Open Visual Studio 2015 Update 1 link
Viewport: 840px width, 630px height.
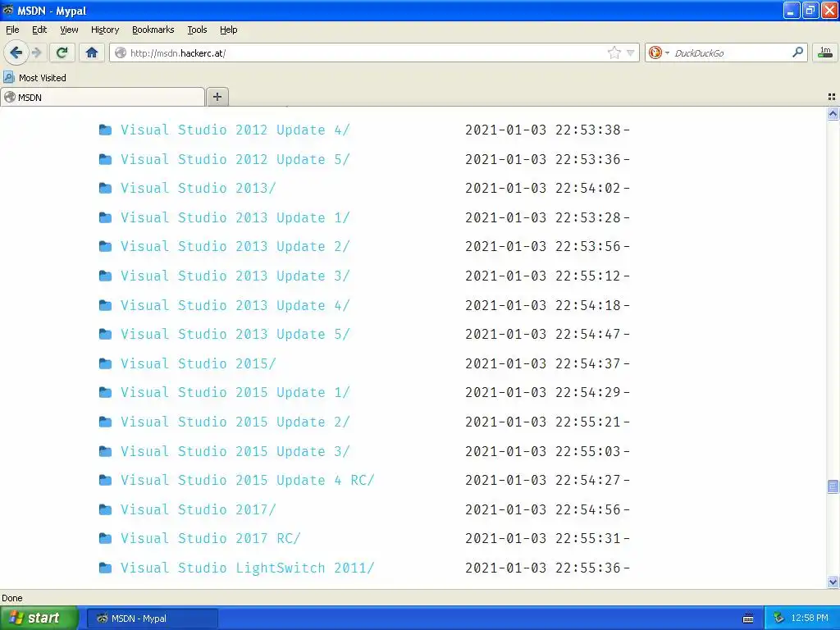pyautogui.click(x=235, y=393)
